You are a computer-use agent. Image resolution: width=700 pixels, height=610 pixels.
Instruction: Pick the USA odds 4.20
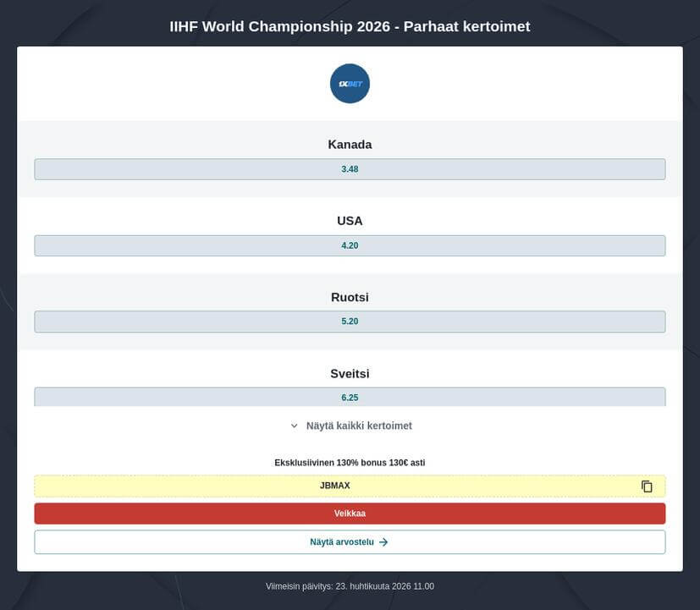tap(350, 245)
